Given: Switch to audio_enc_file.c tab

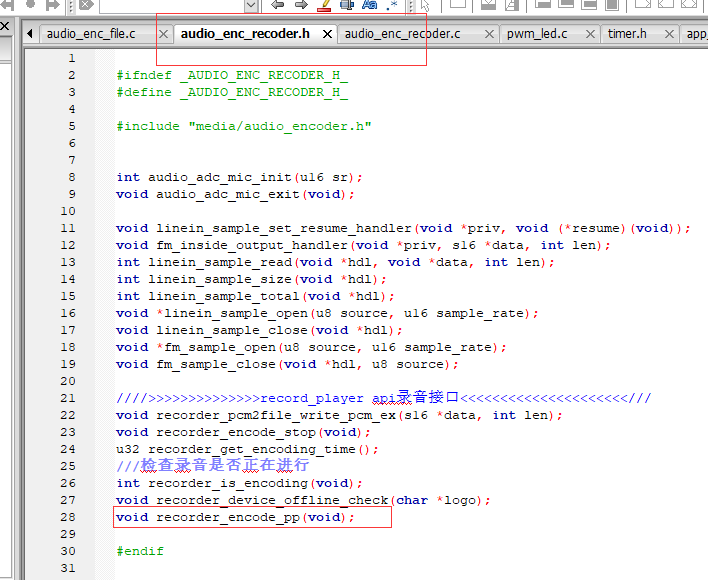Looking at the screenshot, I should click(91, 34).
